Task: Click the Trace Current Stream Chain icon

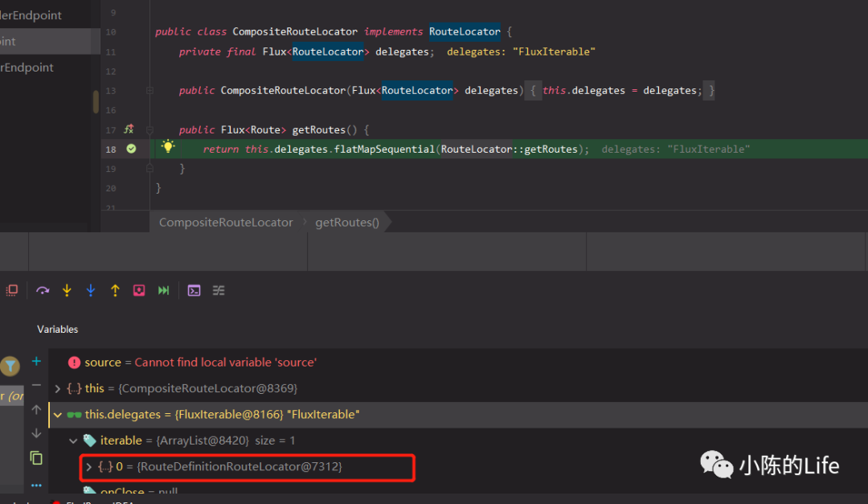Action: tap(219, 290)
